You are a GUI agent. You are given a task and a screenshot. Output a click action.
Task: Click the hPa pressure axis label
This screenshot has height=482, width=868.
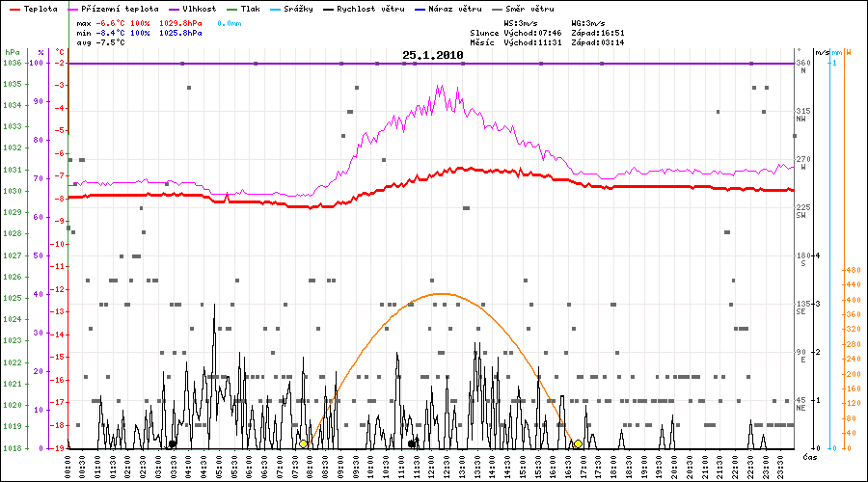[x=12, y=52]
